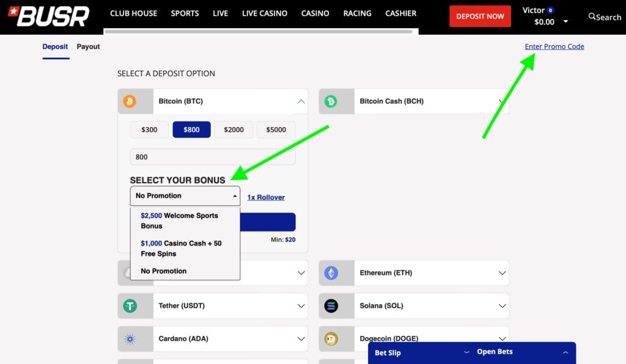Click the Tether (USDT) coin icon
Screen dimensions: 626x364
[x=130, y=306]
